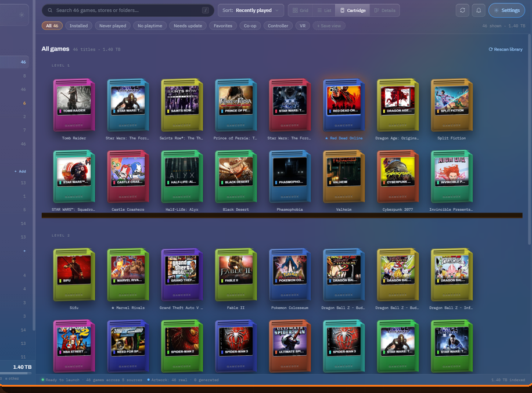This screenshot has height=393, width=532.
Task: Toggle the Favorites filter
Action: pyautogui.click(x=223, y=26)
